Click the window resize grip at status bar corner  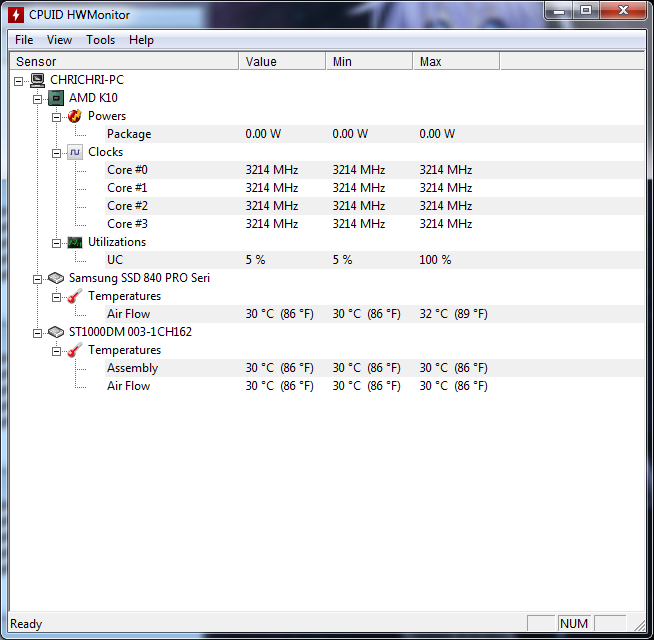(639, 625)
